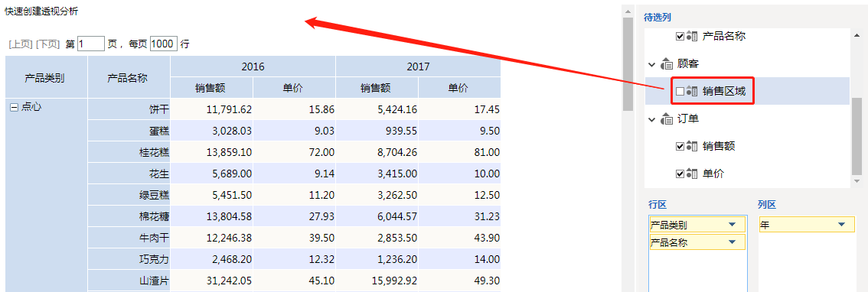Go to next page via 下页
This screenshot has width=868, height=292.
click(x=47, y=44)
